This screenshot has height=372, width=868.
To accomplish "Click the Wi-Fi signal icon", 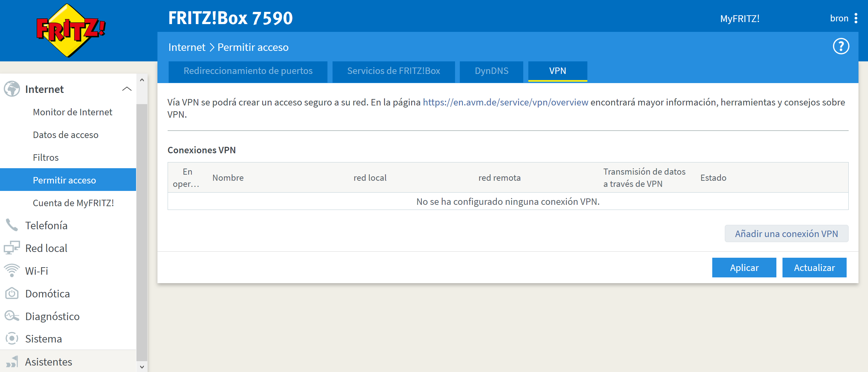I will 12,271.
